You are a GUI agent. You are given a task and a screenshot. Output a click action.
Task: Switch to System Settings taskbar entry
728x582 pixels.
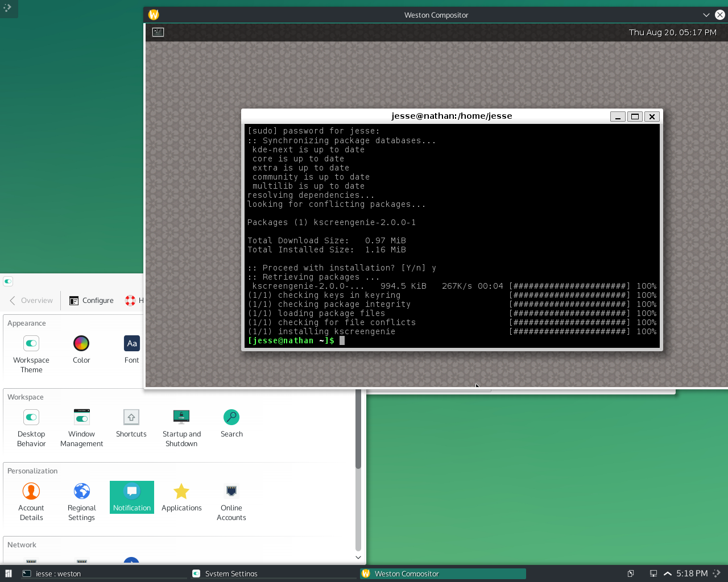[273, 573]
